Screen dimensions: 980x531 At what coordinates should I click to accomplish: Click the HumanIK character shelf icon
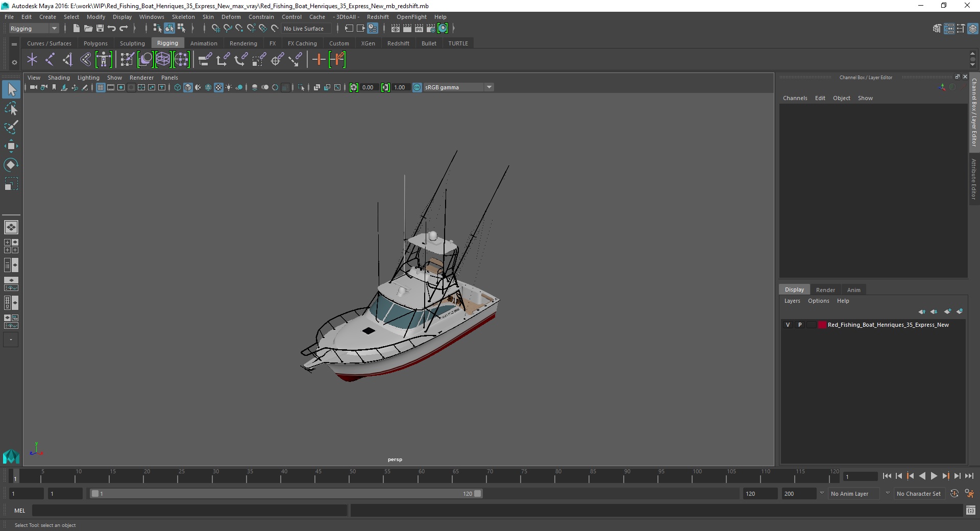[x=104, y=60]
